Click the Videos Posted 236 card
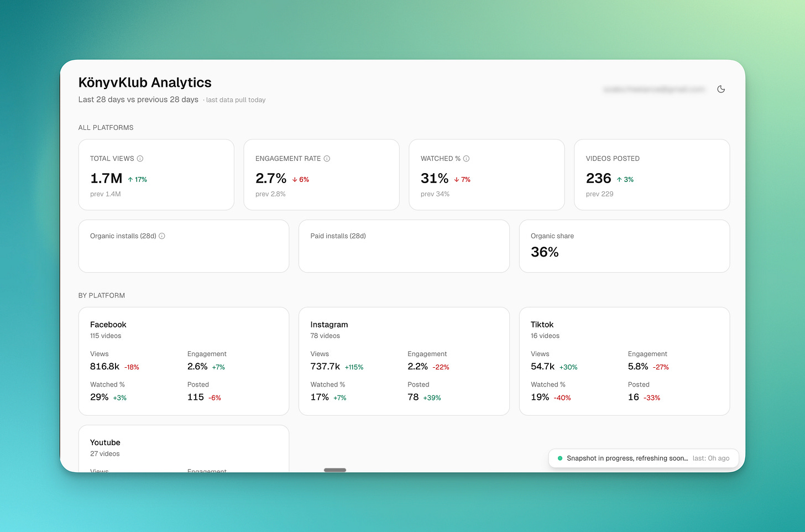805x532 pixels. pyautogui.click(x=652, y=175)
